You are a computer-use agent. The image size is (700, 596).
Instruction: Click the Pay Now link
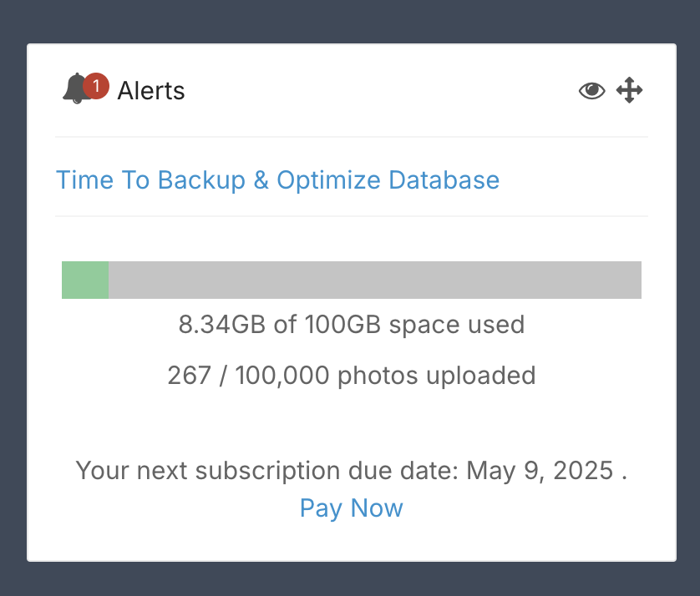coord(352,508)
